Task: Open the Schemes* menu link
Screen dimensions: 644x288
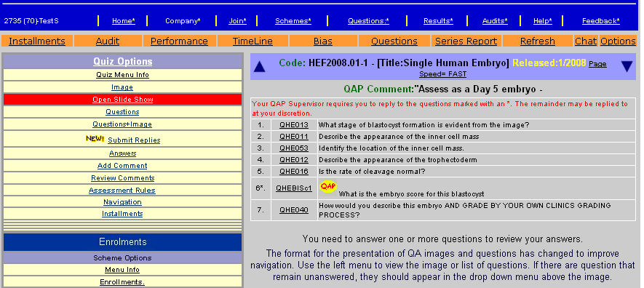Action: pos(293,21)
